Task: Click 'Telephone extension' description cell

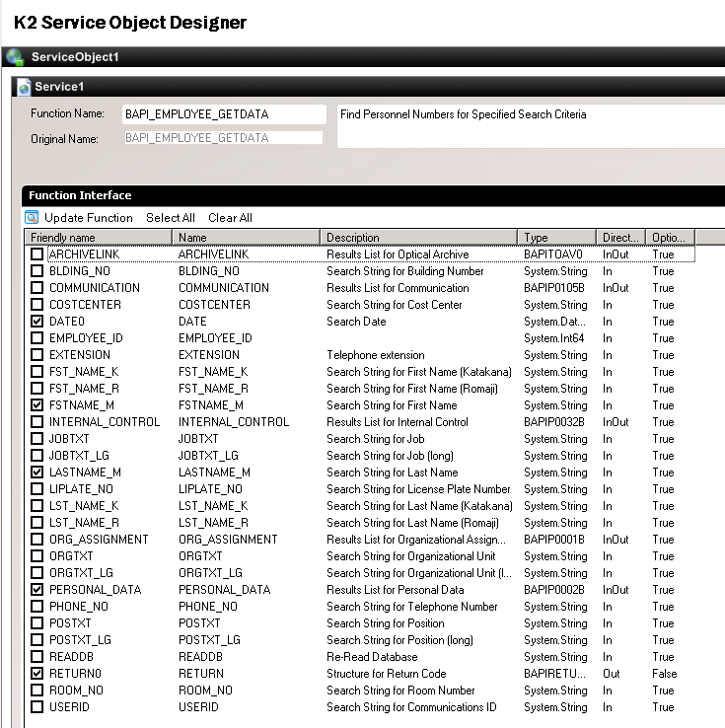Action: (x=375, y=355)
